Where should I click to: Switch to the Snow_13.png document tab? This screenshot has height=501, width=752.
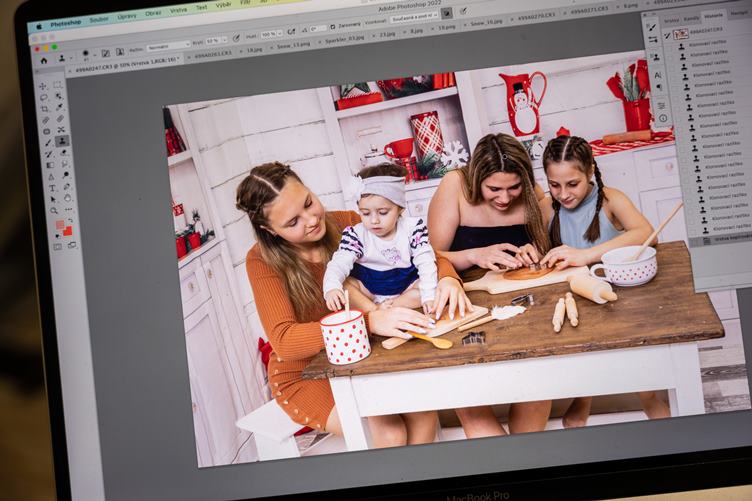coord(293,45)
